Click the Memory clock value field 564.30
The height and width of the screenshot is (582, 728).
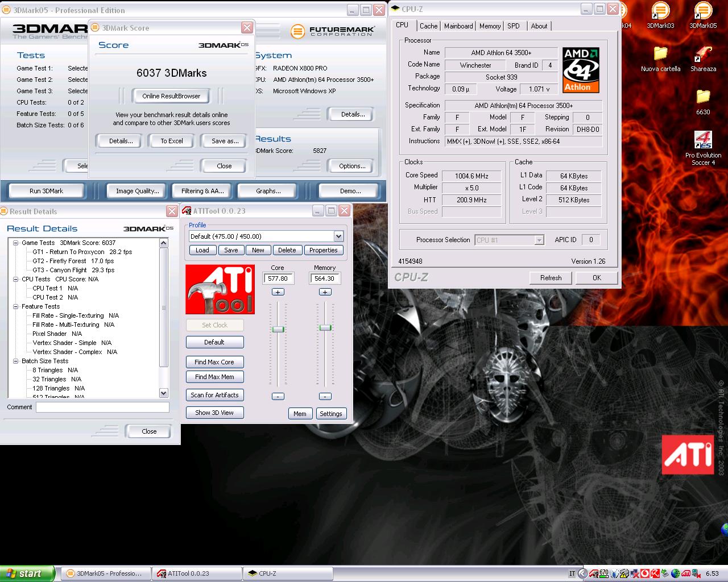coord(325,278)
